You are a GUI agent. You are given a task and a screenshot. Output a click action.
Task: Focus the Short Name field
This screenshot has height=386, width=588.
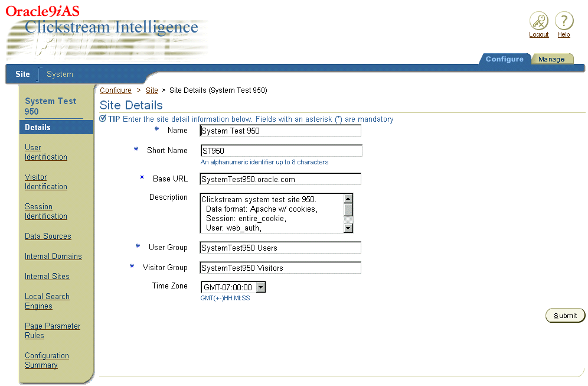281,151
